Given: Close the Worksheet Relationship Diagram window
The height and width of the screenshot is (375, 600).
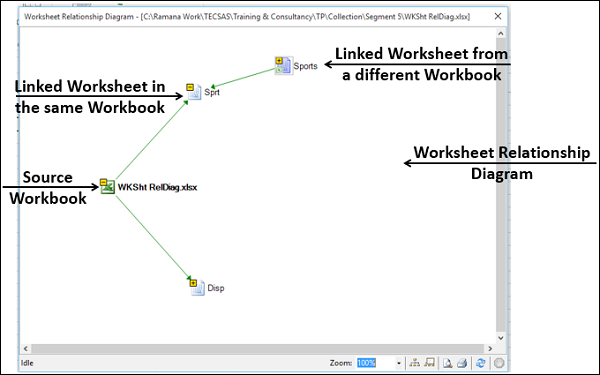Looking at the screenshot, I should pyautogui.click(x=497, y=16).
